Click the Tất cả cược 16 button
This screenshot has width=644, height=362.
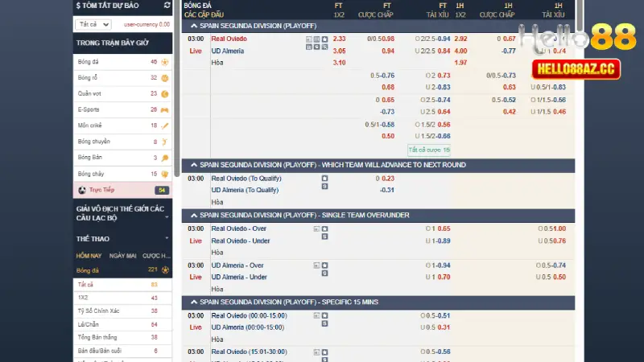point(429,150)
